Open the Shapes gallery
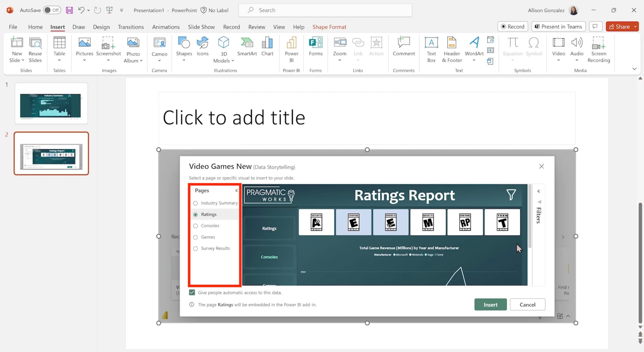 (184, 49)
